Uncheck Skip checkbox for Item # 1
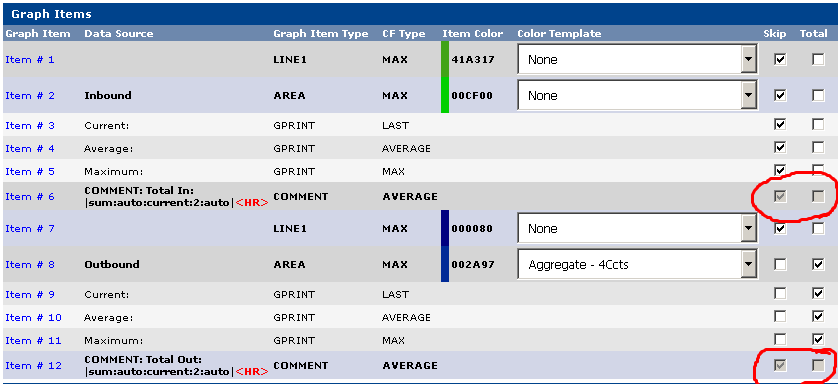Screen dimensions: 838x384 [780, 59]
